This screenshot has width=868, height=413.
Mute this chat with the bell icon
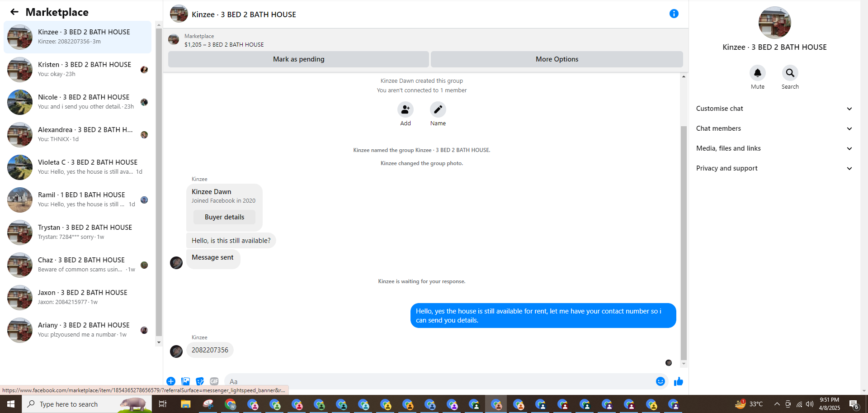[x=758, y=73]
